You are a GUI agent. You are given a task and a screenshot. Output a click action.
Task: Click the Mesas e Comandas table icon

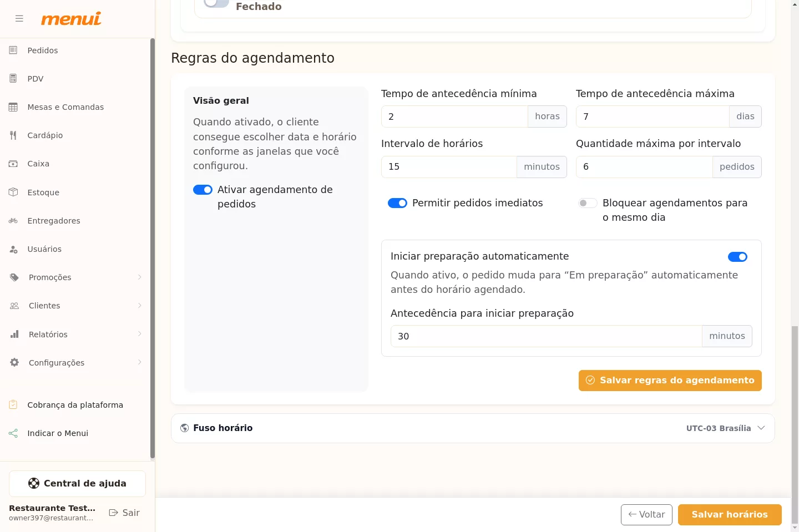pyautogui.click(x=13, y=107)
